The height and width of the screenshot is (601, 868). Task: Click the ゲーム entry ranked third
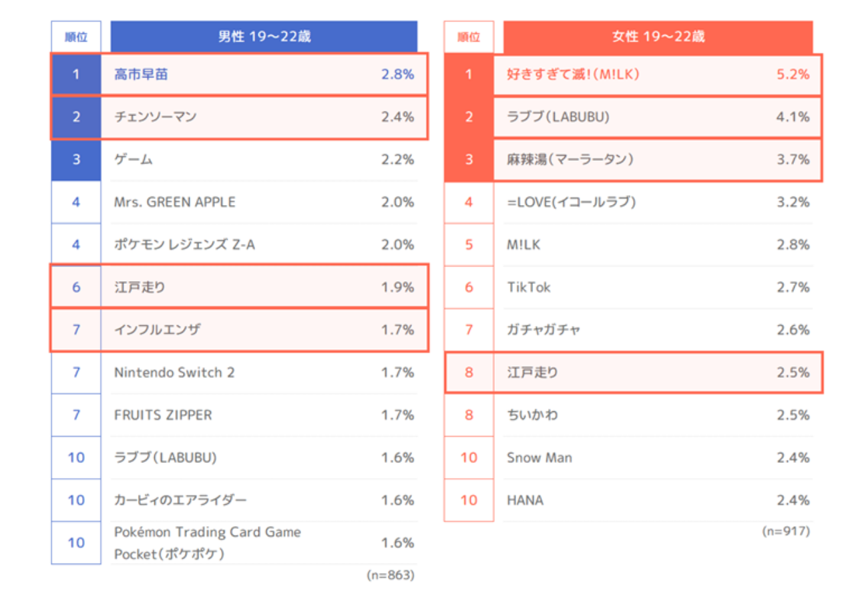click(x=134, y=160)
